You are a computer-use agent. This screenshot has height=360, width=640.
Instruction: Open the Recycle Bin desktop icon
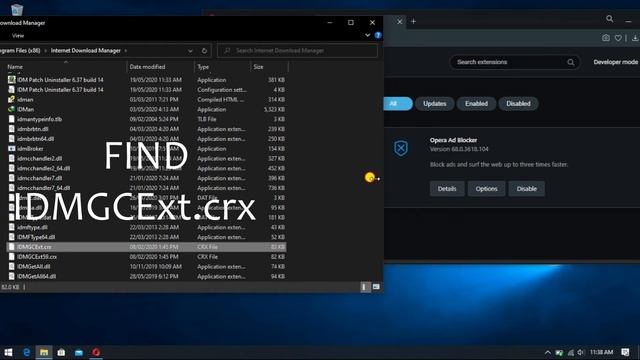pyautogui.click(x=17, y=9)
